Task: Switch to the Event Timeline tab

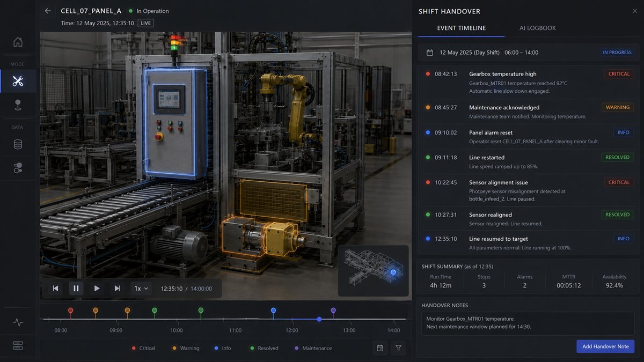Action: (462, 28)
